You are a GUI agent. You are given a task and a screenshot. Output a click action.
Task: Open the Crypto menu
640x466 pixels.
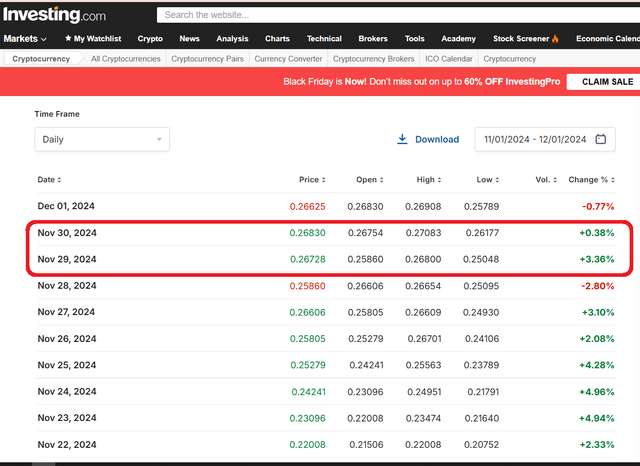[150, 39]
